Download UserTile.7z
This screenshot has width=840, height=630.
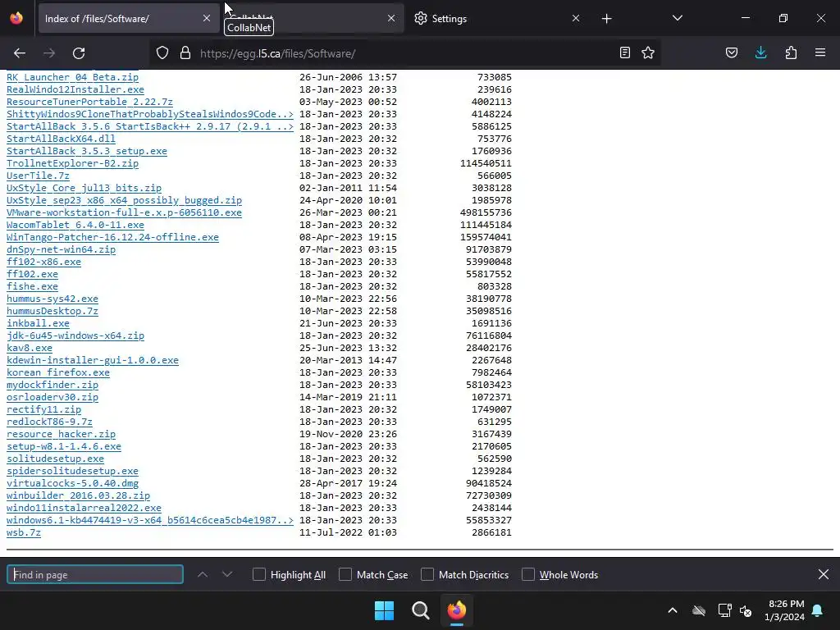[38, 176]
